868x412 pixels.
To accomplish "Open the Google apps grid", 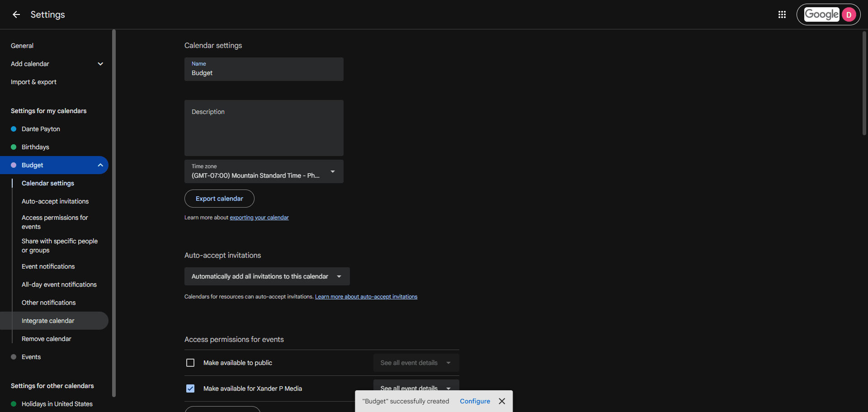I will tap(782, 14).
